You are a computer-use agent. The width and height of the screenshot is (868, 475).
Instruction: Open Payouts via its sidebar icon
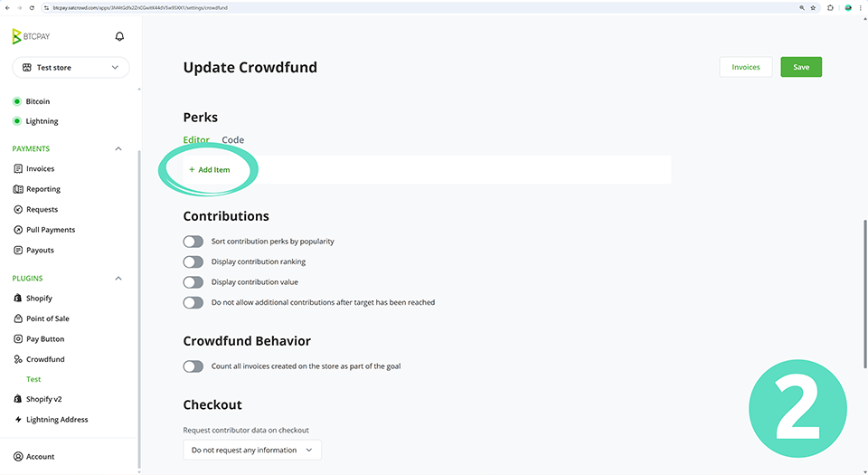pos(18,250)
